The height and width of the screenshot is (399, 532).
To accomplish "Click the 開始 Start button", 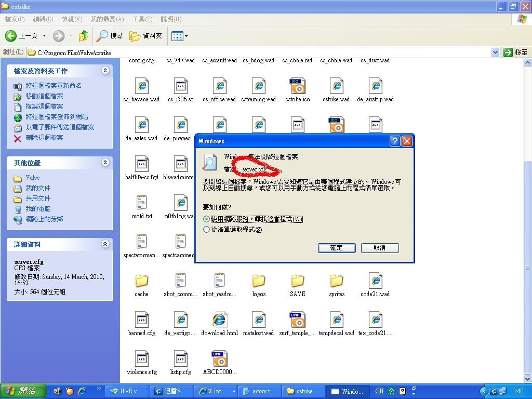I will click(x=22, y=391).
